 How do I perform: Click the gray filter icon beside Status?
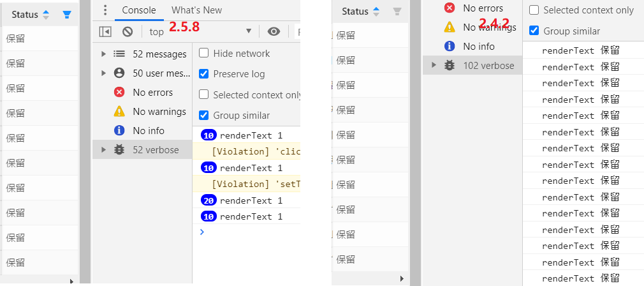tap(397, 11)
